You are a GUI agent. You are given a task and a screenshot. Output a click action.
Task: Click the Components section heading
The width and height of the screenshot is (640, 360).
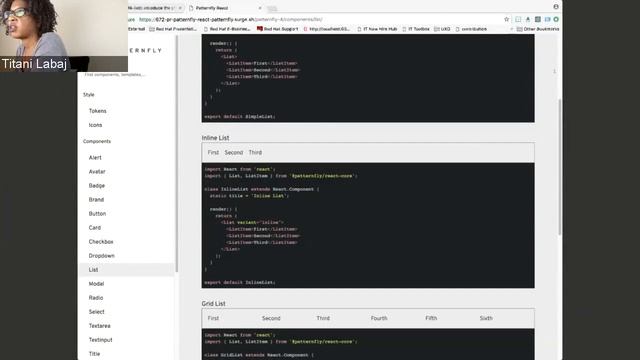click(x=97, y=141)
